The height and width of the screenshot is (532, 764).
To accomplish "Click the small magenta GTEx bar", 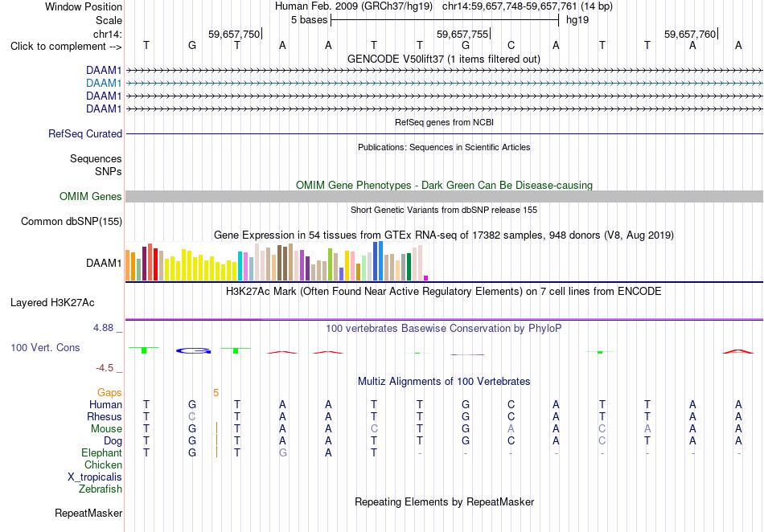I will point(426,278).
